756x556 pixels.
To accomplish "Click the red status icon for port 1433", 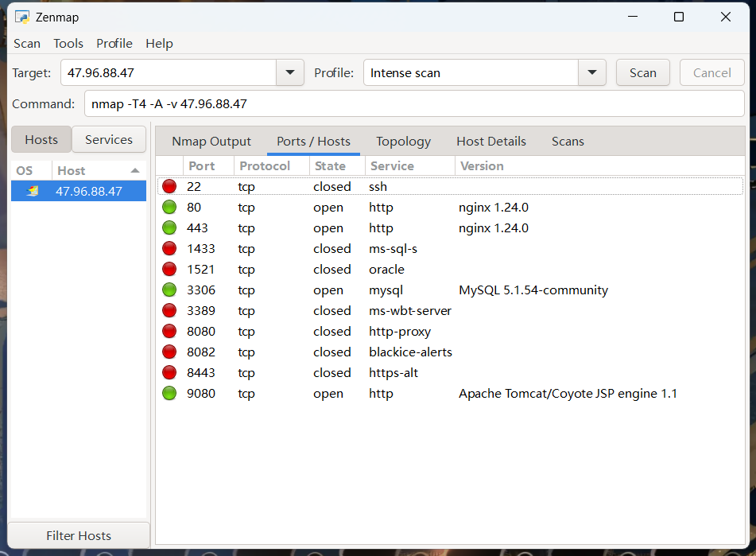I will (x=169, y=249).
